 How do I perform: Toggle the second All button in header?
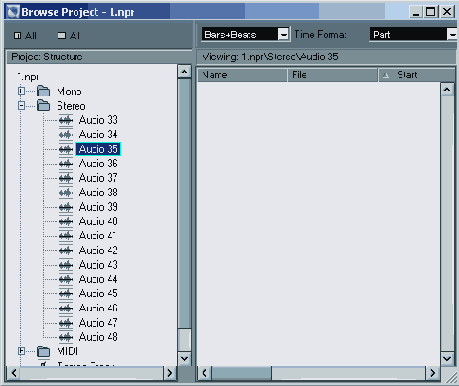point(69,36)
